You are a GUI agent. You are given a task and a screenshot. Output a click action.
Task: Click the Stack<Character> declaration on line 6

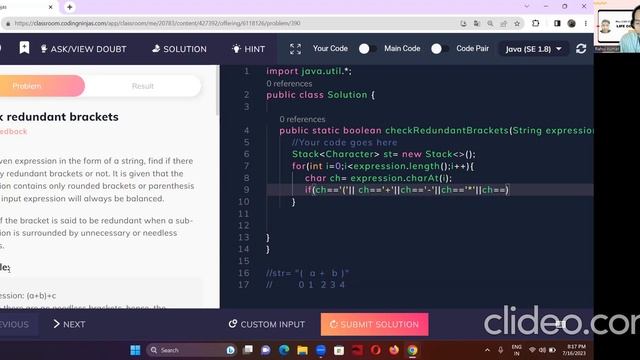pyautogui.click(x=384, y=154)
